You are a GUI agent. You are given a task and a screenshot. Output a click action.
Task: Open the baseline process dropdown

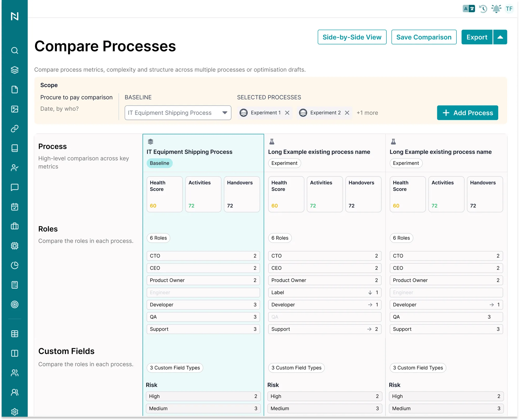pos(178,113)
